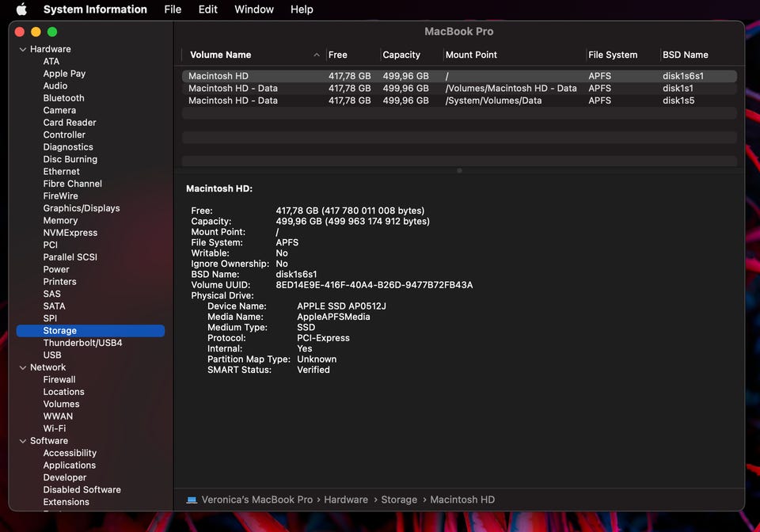Click the pane divider handle below the volume table
This screenshot has height=532, width=760.
pyautogui.click(x=459, y=170)
